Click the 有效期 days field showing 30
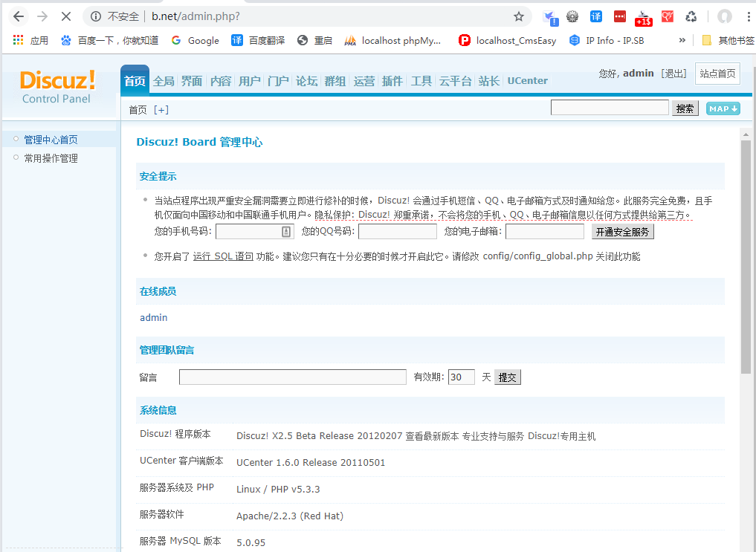The height and width of the screenshot is (552, 756). click(462, 377)
